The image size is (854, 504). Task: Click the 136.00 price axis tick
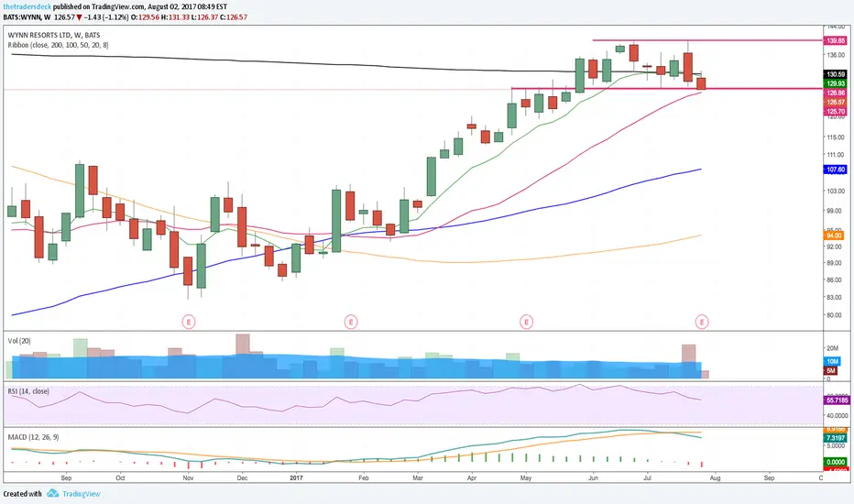click(x=836, y=55)
